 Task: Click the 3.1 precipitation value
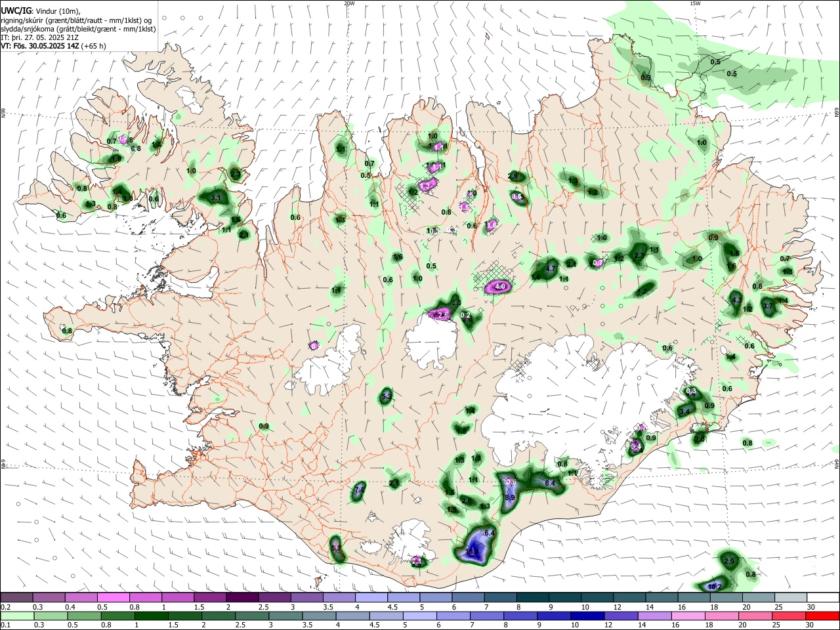pyautogui.click(x=217, y=197)
